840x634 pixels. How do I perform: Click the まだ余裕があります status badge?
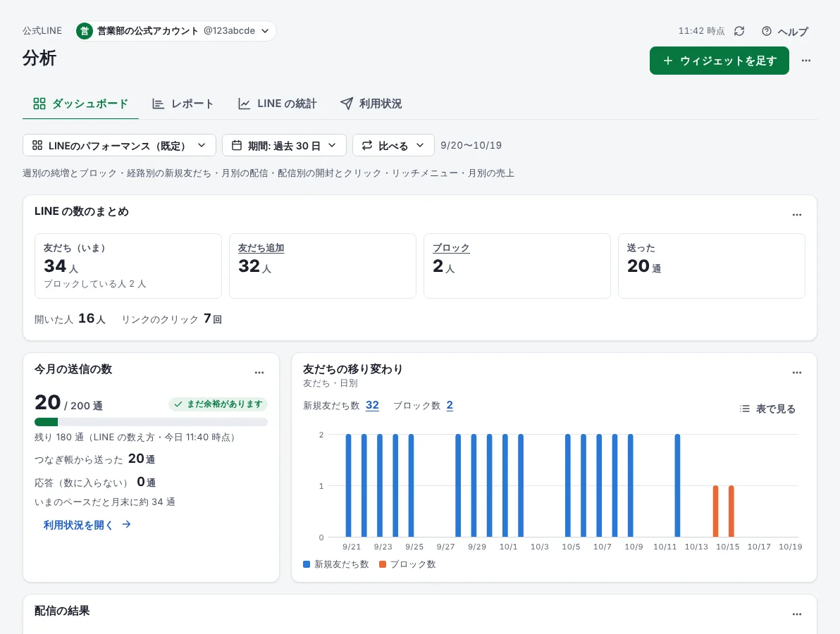[218, 404]
